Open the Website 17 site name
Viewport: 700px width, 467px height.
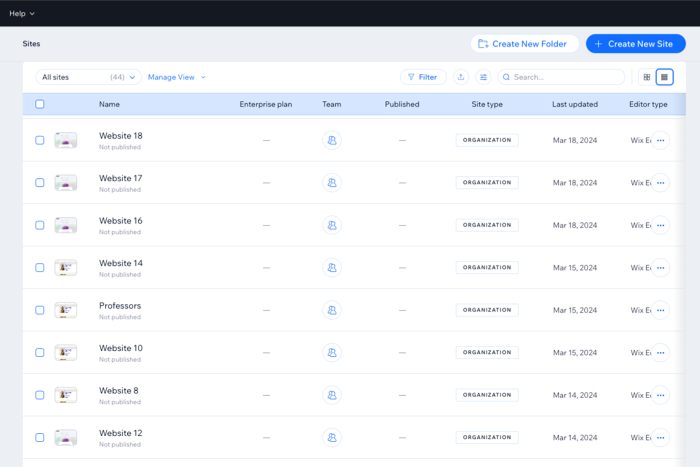[x=121, y=178]
